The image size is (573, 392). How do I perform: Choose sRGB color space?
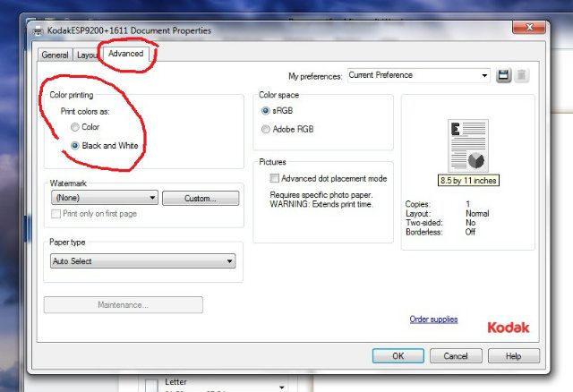point(266,111)
